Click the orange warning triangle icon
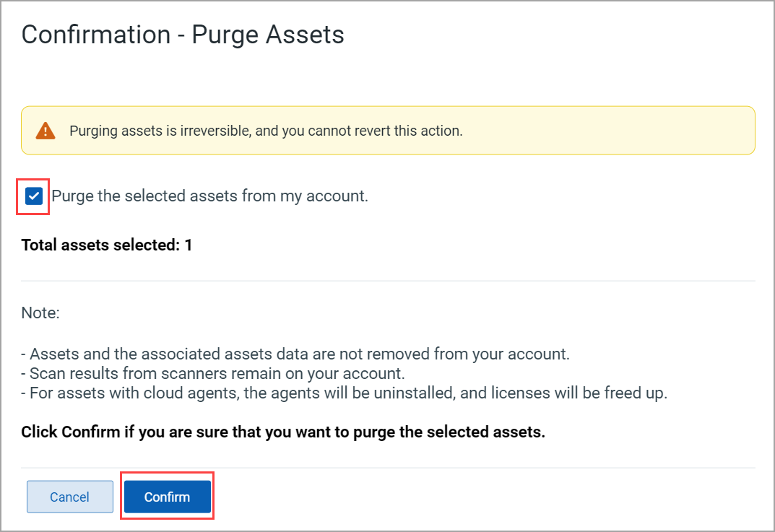Viewport: 775px width, 532px height. pos(46,131)
